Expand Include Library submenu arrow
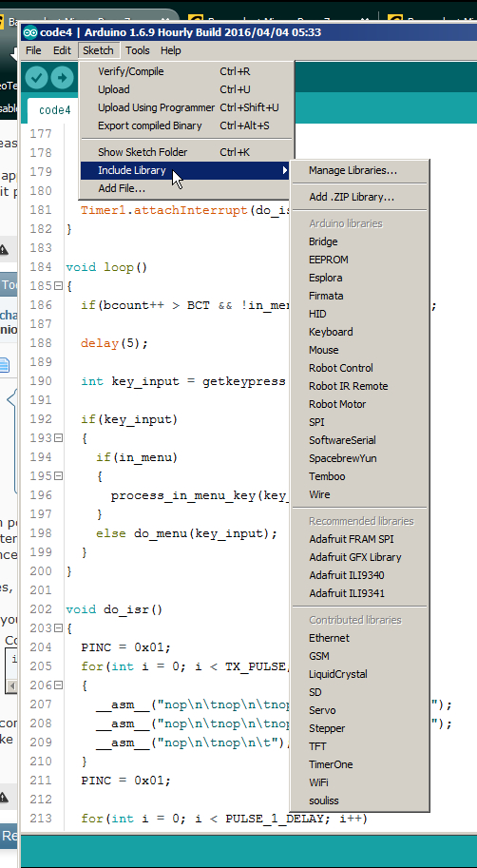This screenshot has height=868, width=477. [285, 170]
